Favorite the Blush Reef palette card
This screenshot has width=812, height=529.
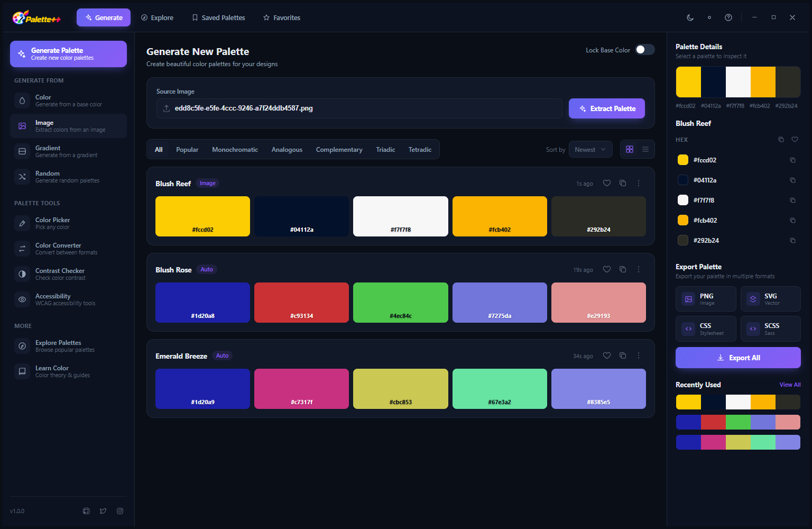607,183
